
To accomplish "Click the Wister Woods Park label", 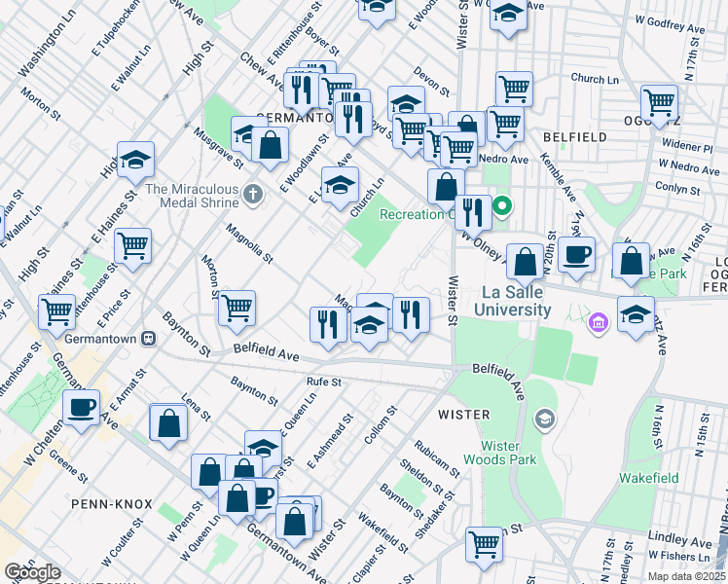I will [x=500, y=453].
